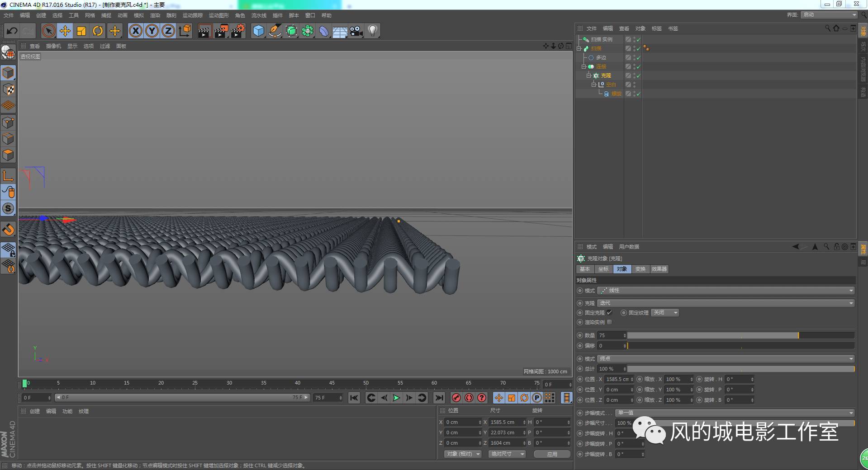Enable the 渲染实例 checkbox

click(x=610, y=322)
